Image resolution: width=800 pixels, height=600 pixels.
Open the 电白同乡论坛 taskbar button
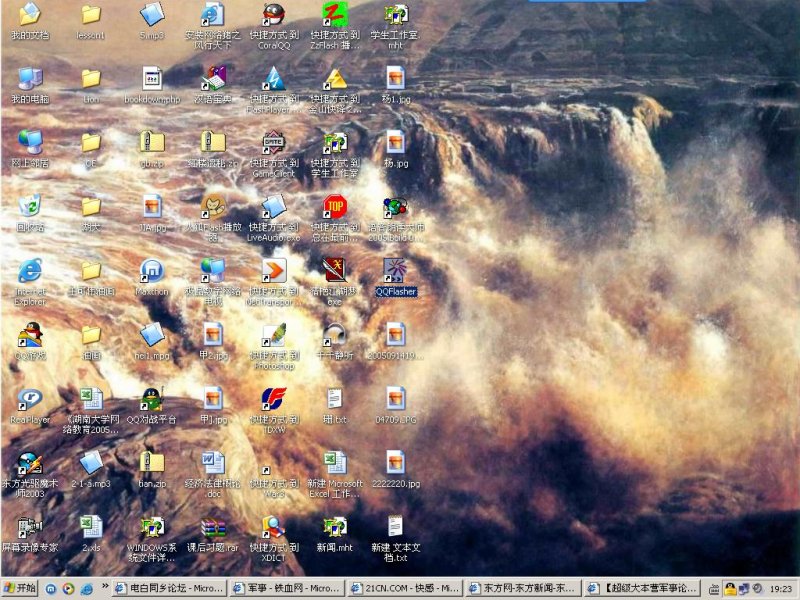click(x=169, y=588)
